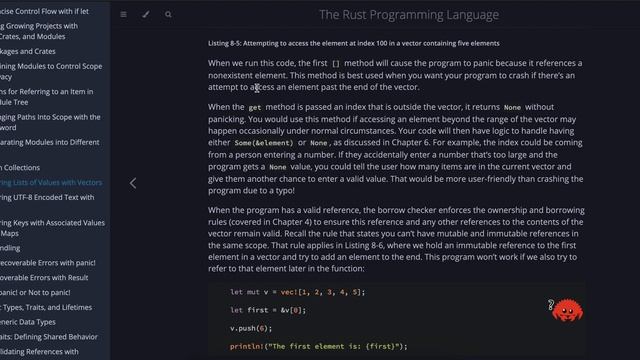This screenshot has height=360, width=640.
Task: Go to the previous chapter arrow
Action: [x=133, y=183]
